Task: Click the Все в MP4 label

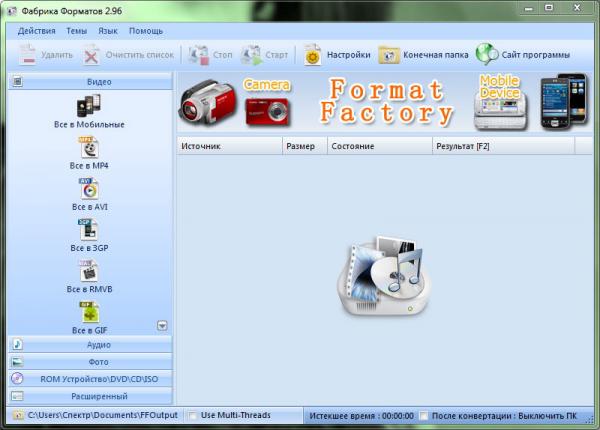Action: (89, 166)
